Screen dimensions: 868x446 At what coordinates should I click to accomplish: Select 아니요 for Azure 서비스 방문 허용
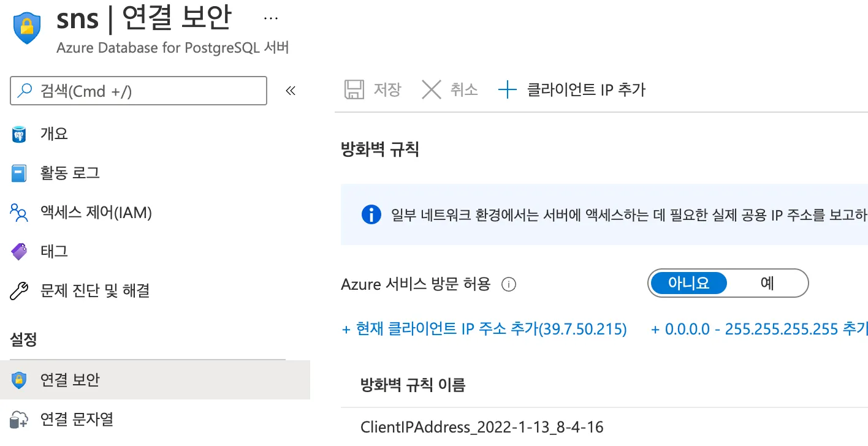[688, 283]
